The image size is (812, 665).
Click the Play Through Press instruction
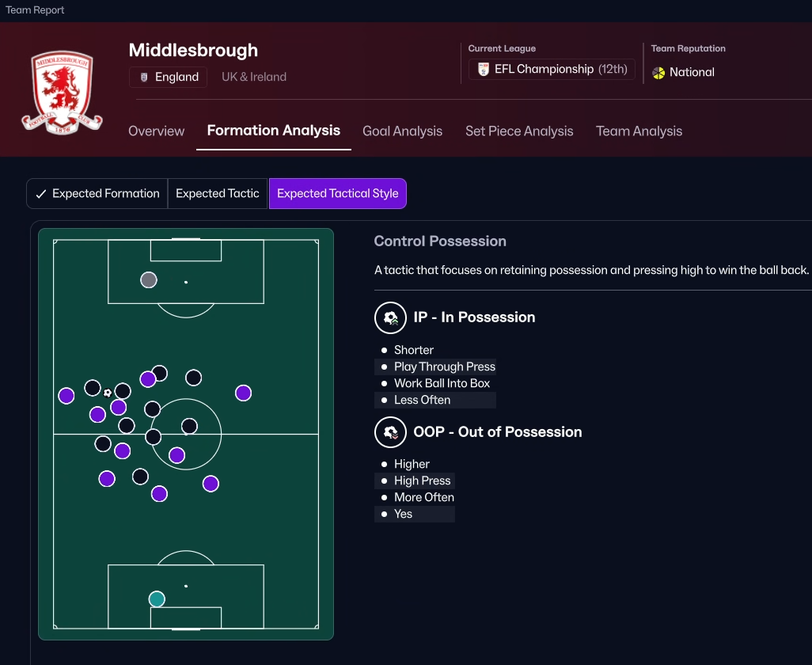pyautogui.click(x=444, y=367)
